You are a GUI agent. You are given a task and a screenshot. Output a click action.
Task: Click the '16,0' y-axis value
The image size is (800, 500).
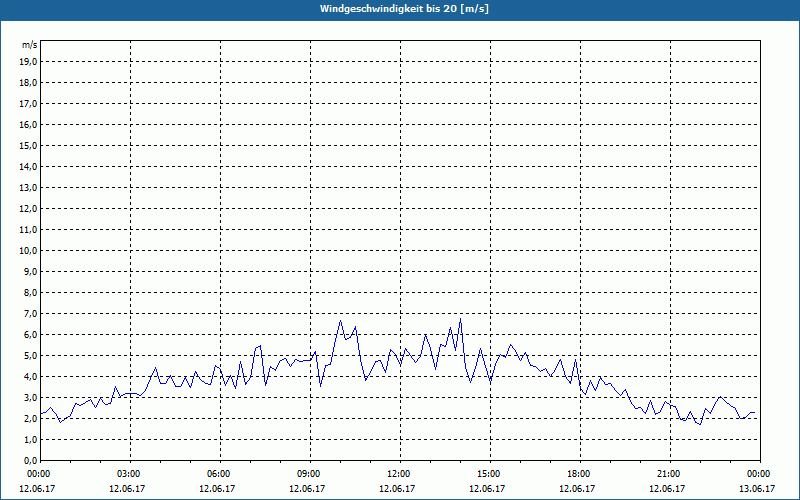tap(28, 124)
